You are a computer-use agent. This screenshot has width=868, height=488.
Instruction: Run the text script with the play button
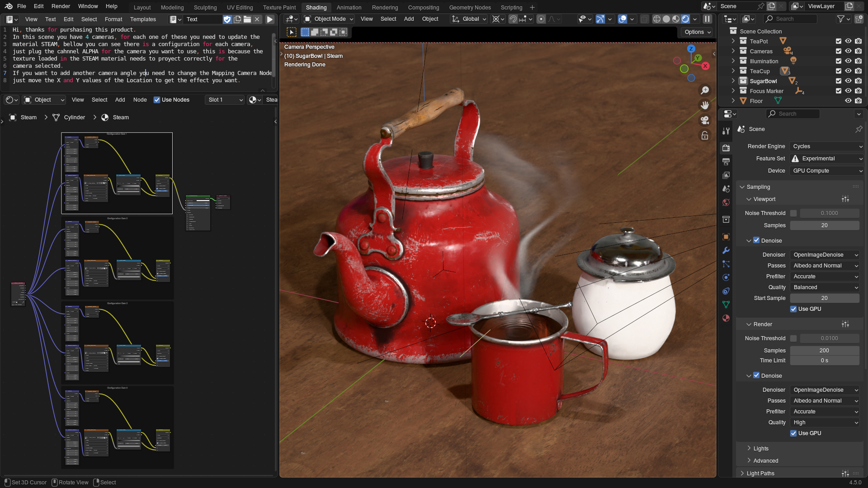point(270,19)
